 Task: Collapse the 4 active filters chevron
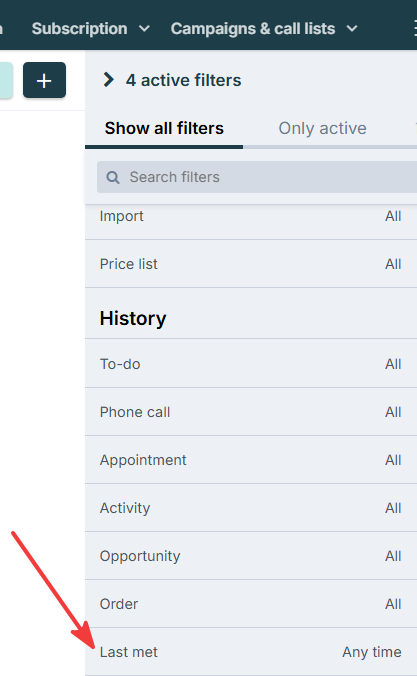point(109,80)
